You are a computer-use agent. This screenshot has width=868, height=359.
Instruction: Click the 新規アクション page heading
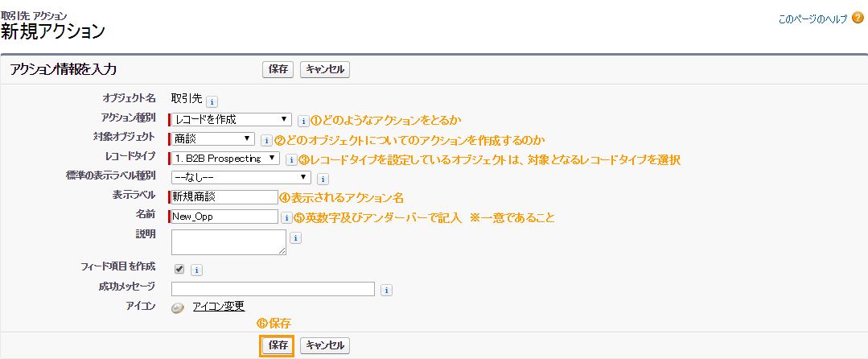(x=52, y=31)
